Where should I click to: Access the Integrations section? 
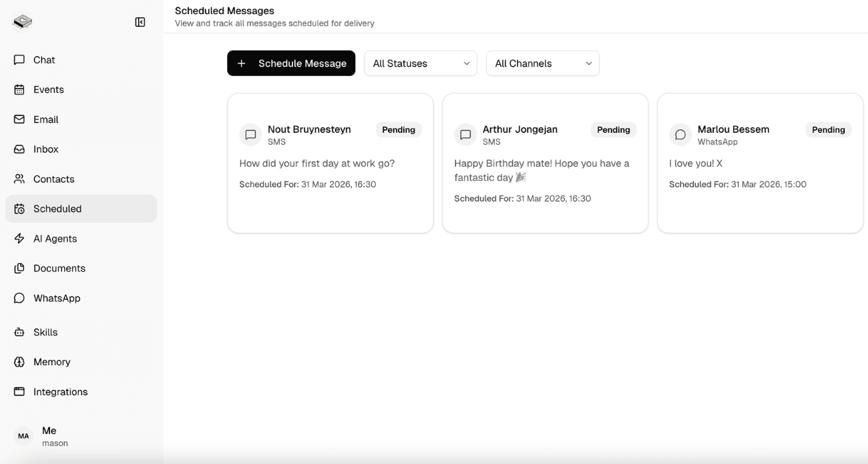click(x=60, y=392)
